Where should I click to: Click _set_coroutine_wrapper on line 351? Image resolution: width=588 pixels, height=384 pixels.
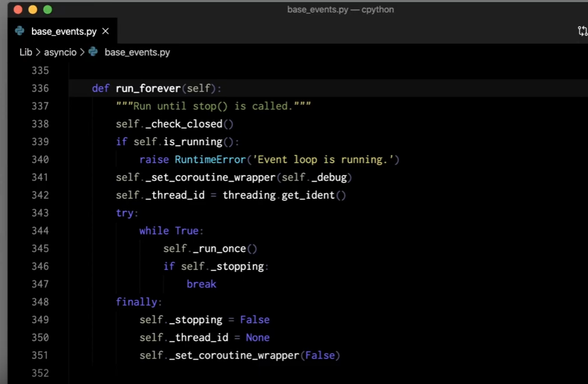click(234, 356)
